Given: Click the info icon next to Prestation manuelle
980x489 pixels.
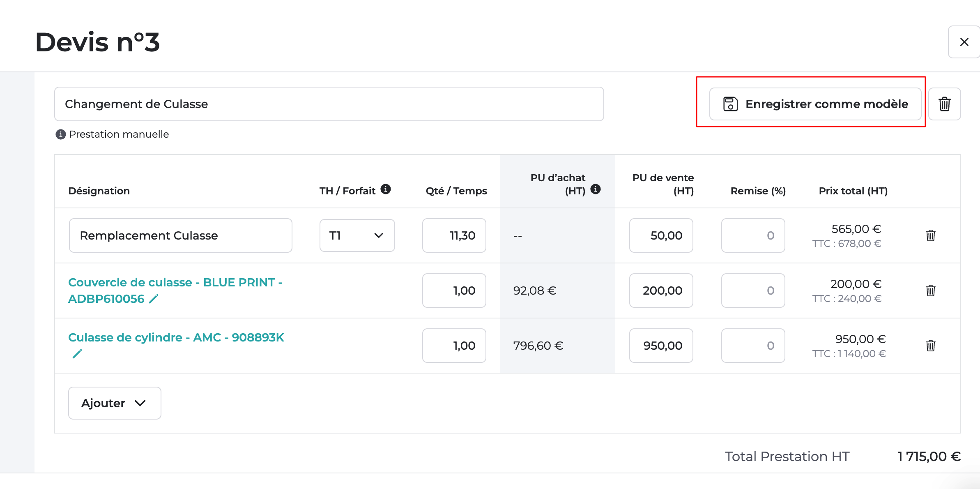Looking at the screenshot, I should tap(60, 134).
